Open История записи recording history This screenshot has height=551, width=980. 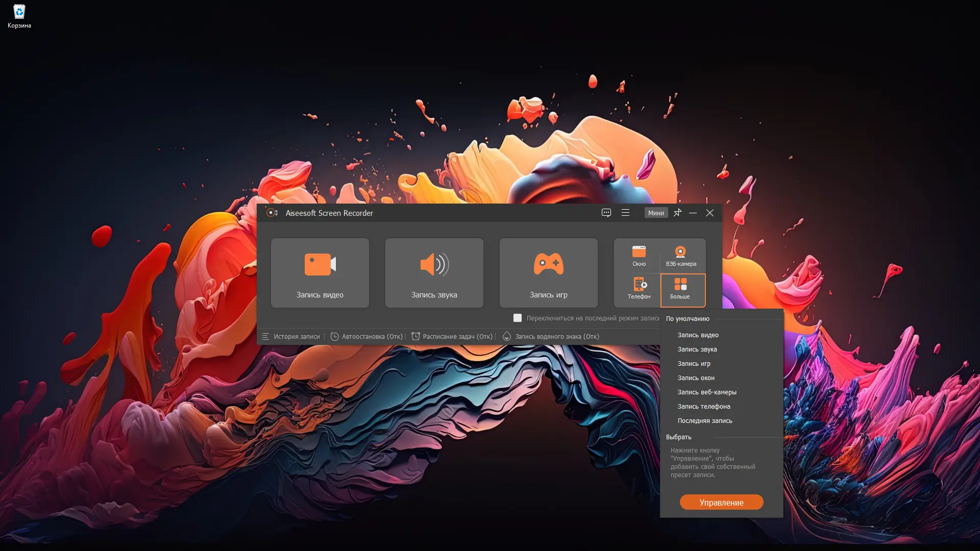pyautogui.click(x=291, y=337)
